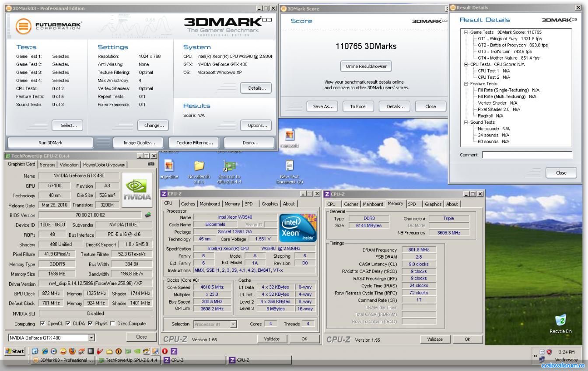Click the Details... button under System in 3DMark03

[x=255, y=88]
